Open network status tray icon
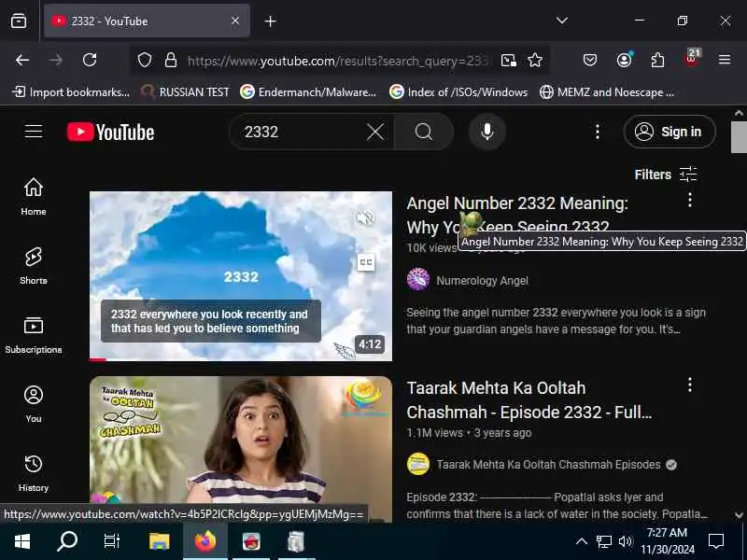Image resolution: width=747 pixels, height=560 pixels. [x=603, y=541]
